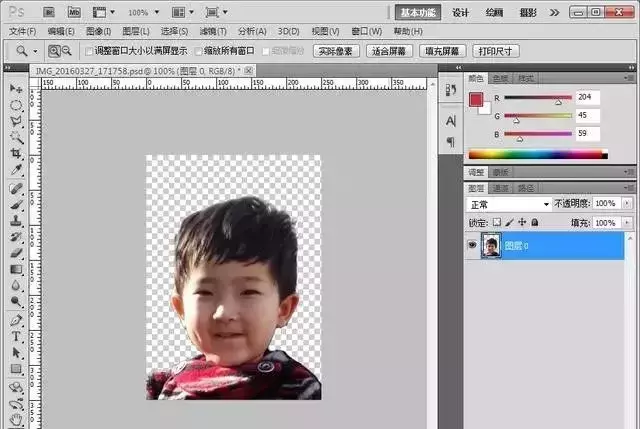
Task: Toggle lock image pixels brush icon
Action: pyautogui.click(x=509, y=222)
